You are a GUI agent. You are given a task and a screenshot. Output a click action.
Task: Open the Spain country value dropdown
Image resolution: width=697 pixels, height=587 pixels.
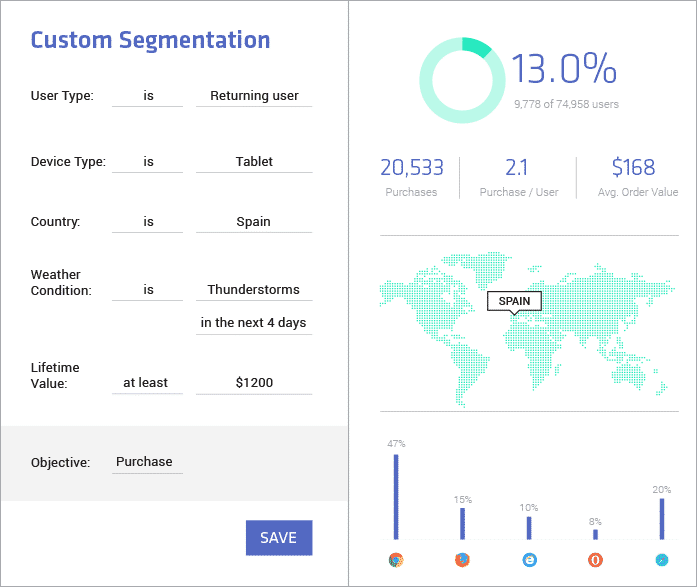tap(254, 222)
